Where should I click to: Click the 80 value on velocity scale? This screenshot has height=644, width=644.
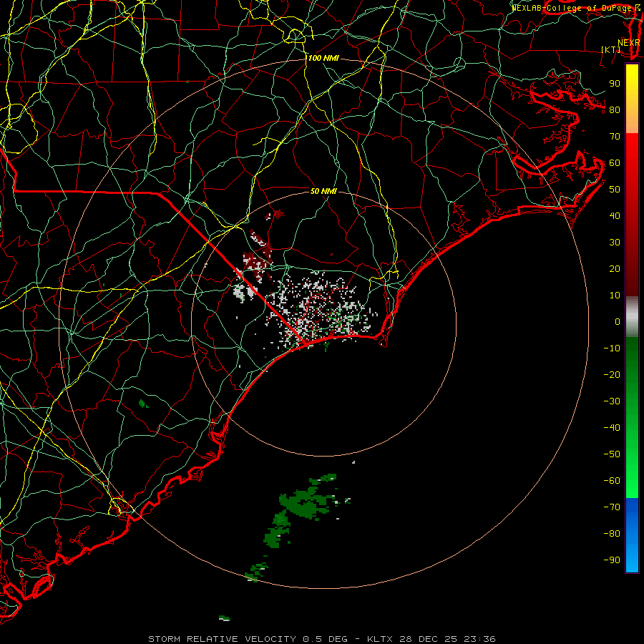[615, 110]
